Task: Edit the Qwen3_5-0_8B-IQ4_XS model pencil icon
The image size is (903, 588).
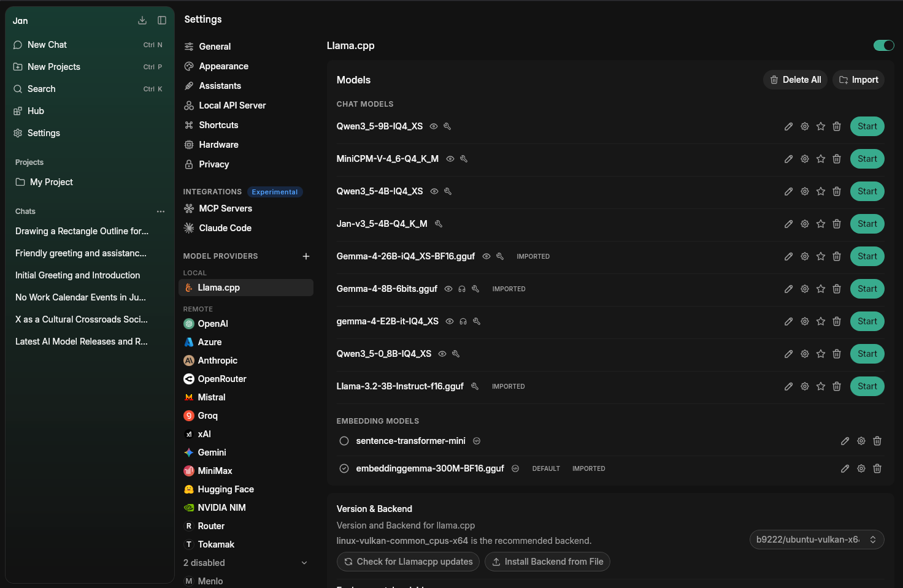Action: 789,354
